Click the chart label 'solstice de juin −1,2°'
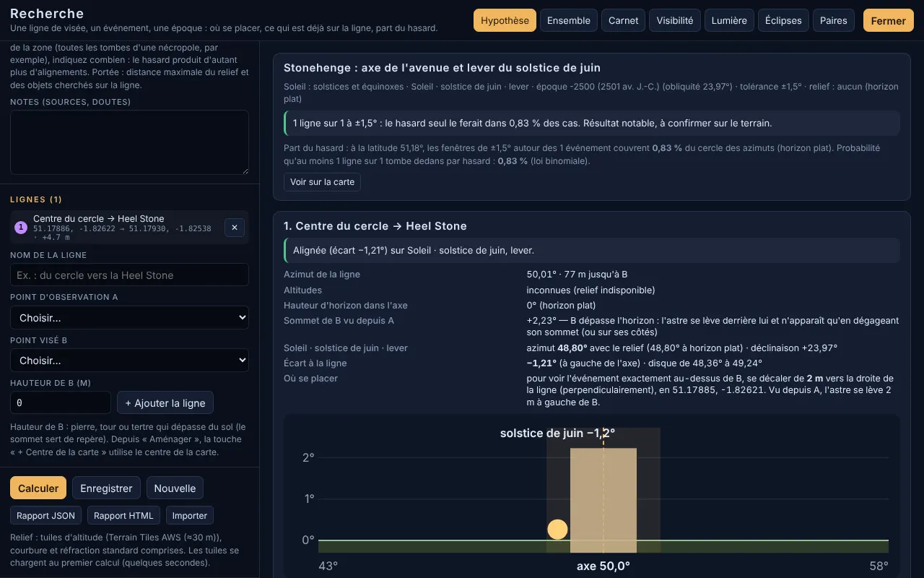 (557, 433)
